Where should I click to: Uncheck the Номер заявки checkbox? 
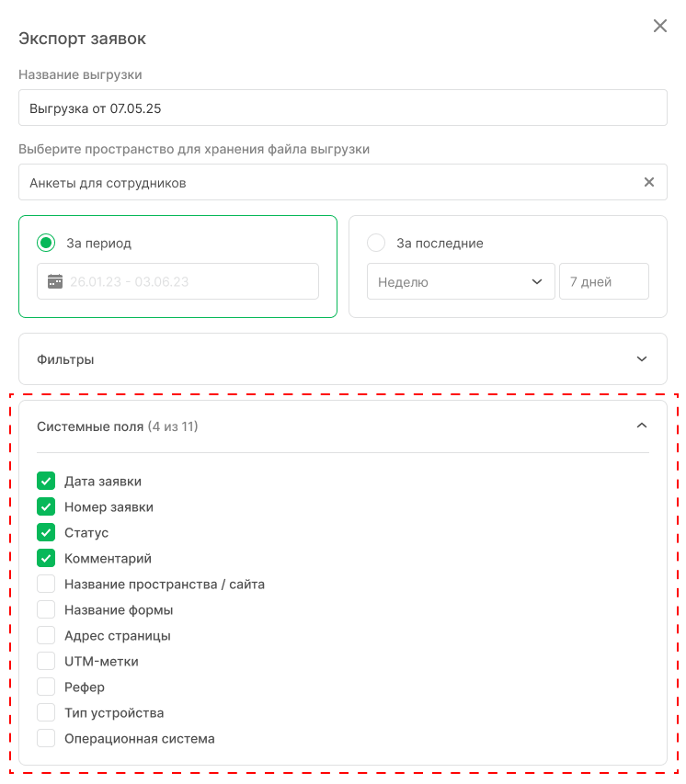[46, 506]
